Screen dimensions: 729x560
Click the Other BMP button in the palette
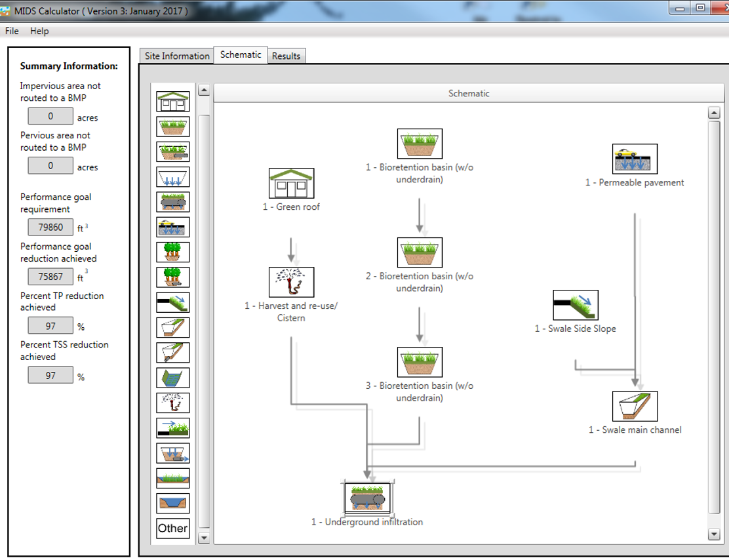[x=173, y=529]
